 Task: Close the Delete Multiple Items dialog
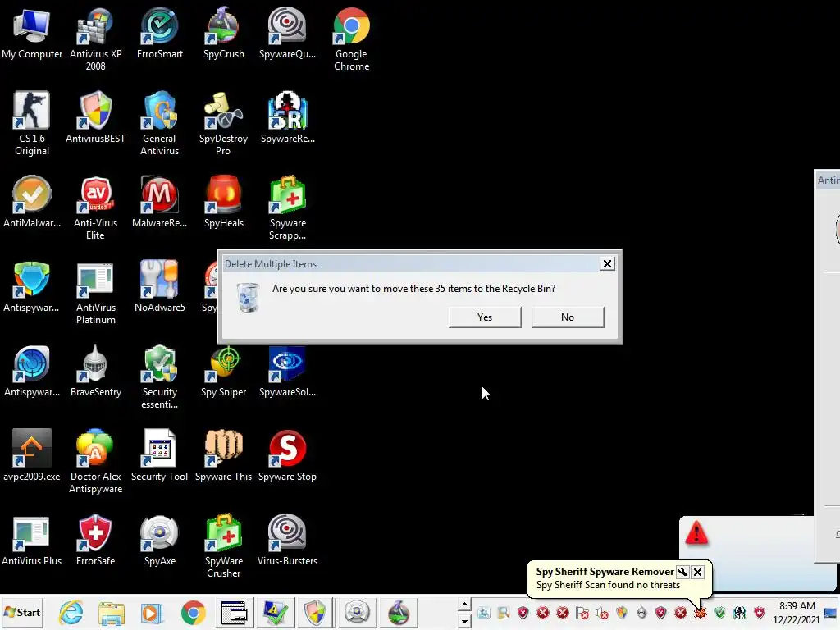coord(607,263)
